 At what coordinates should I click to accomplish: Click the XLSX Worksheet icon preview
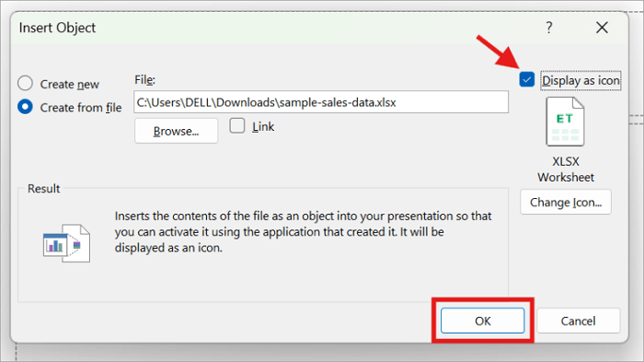(565, 122)
